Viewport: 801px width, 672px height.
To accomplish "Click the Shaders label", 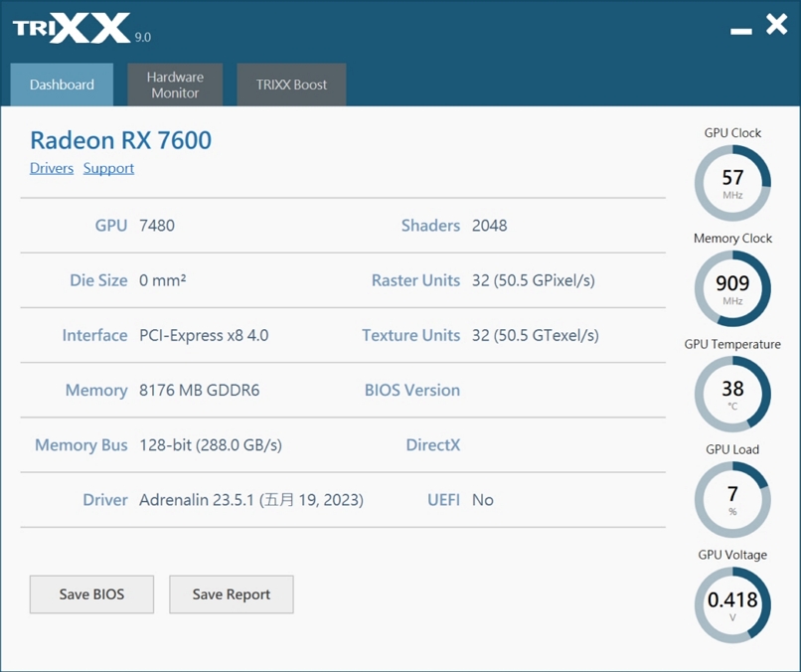I will pyautogui.click(x=430, y=226).
